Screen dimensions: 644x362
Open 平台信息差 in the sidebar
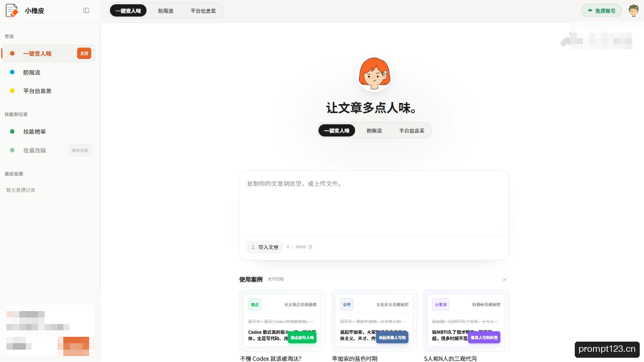tap(48, 91)
